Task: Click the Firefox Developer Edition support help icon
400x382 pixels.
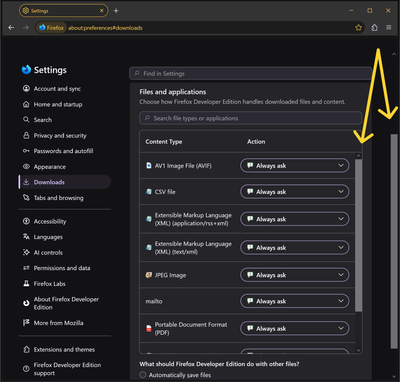Action: pos(26,369)
